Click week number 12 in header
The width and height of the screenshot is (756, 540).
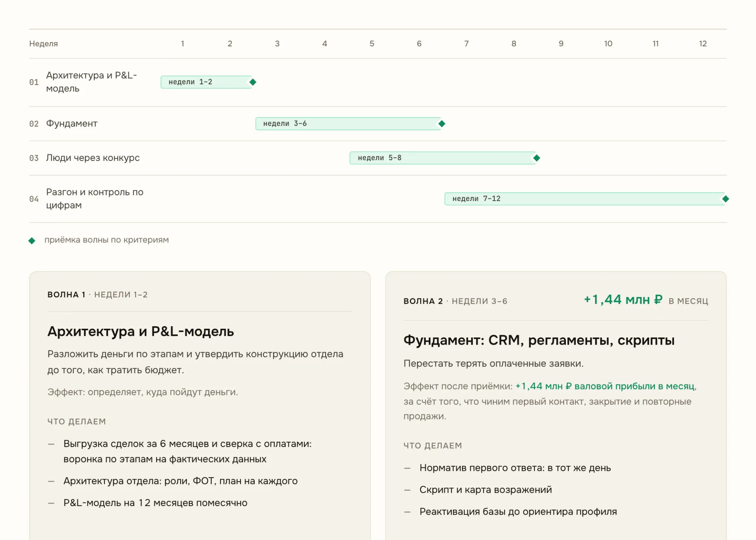click(x=703, y=44)
